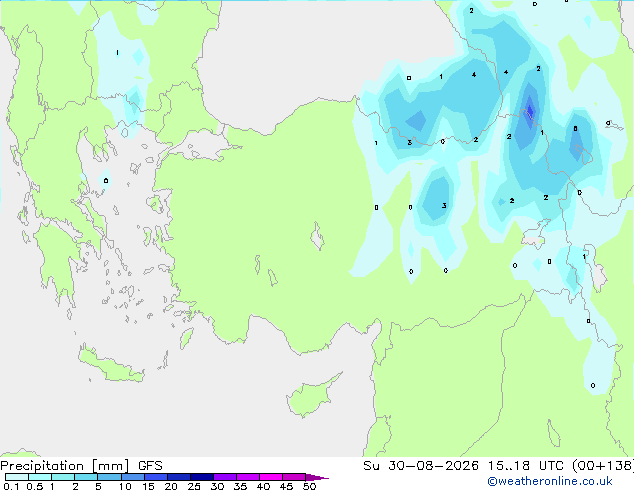Pick the 5–10 mm legend swatch
The height and width of the screenshot is (490, 634).
pyautogui.click(x=109, y=477)
